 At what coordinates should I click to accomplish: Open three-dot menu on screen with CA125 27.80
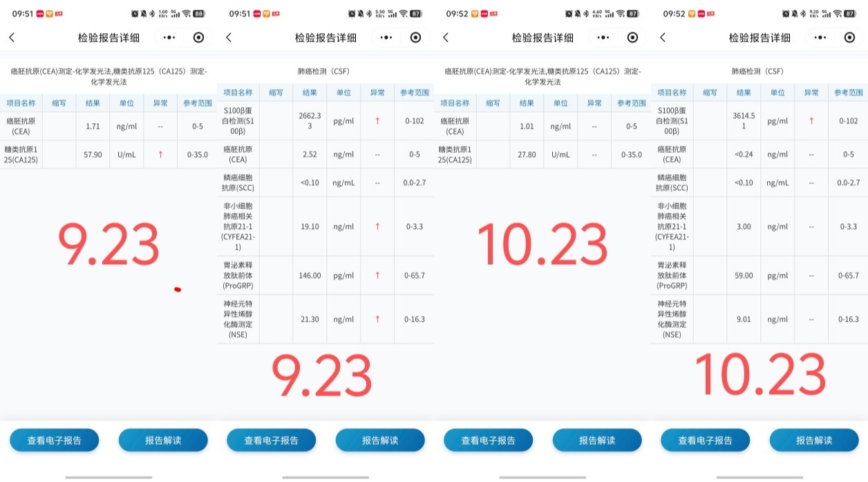coord(603,38)
